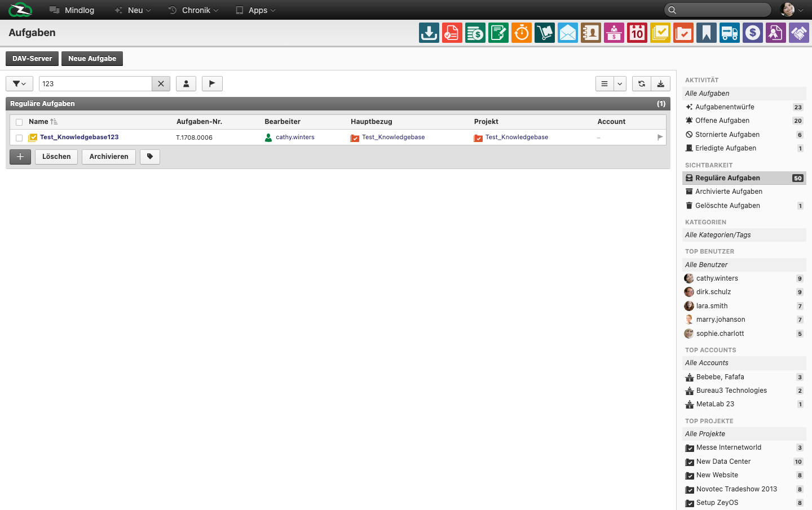
Task: Open the green notes pencil app icon
Action: click(x=498, y=33)
